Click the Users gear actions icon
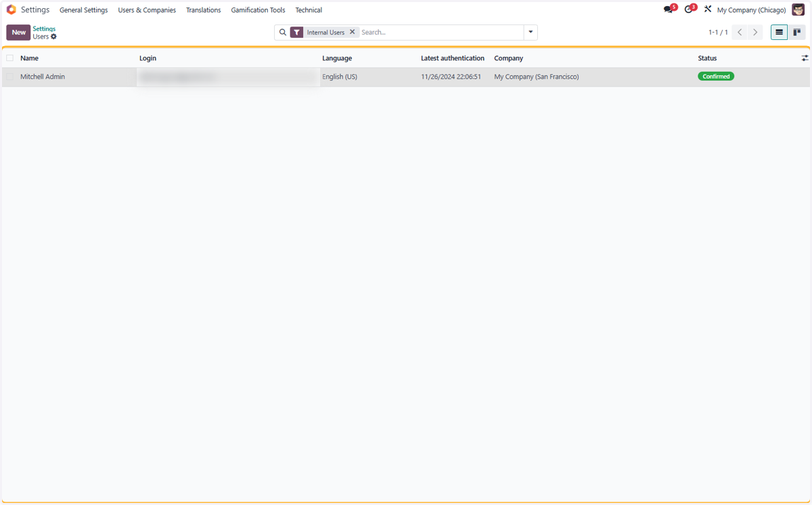 tap(53, 37)
